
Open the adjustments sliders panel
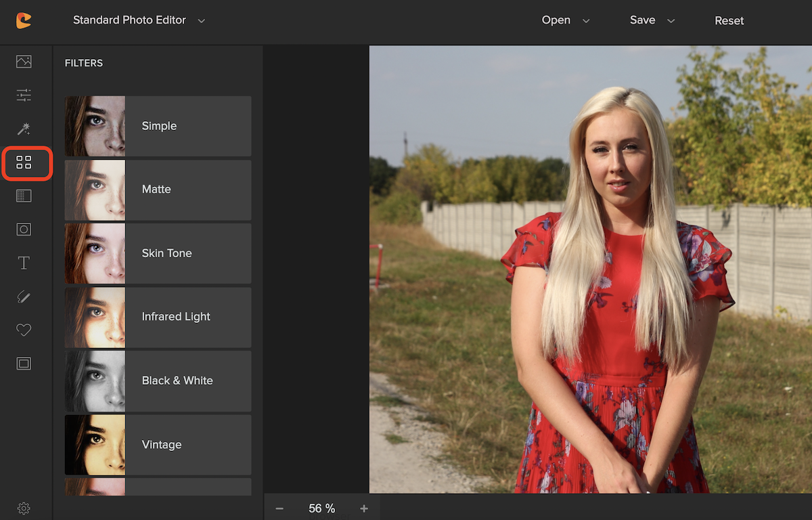click(24, 95)
